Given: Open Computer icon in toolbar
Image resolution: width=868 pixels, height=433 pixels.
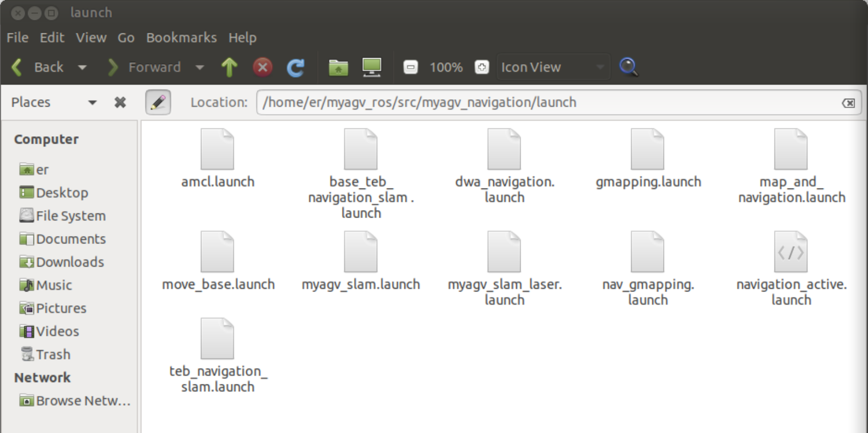Looking at the screenshot, I should click(372, 68).
